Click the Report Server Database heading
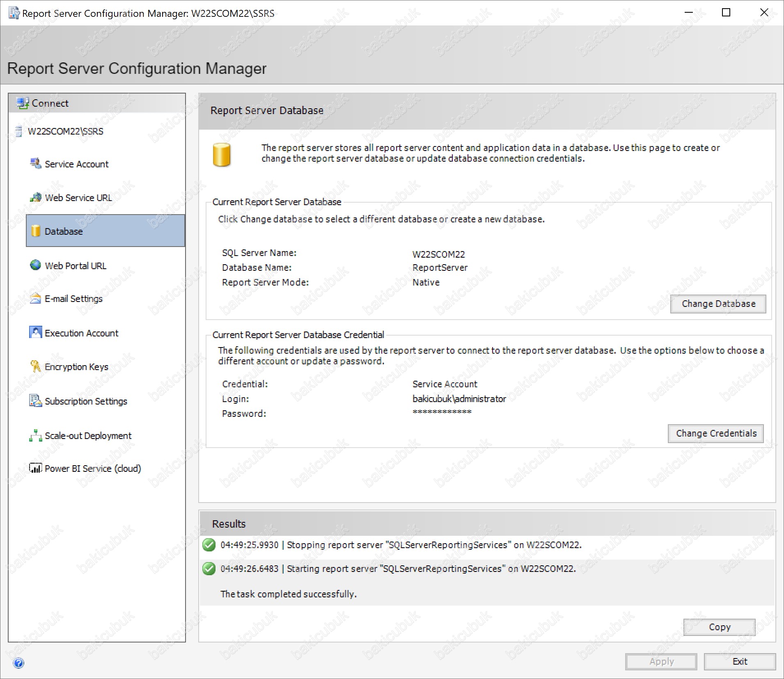Viewport: 784px width, 679px height. coord(267,111)
